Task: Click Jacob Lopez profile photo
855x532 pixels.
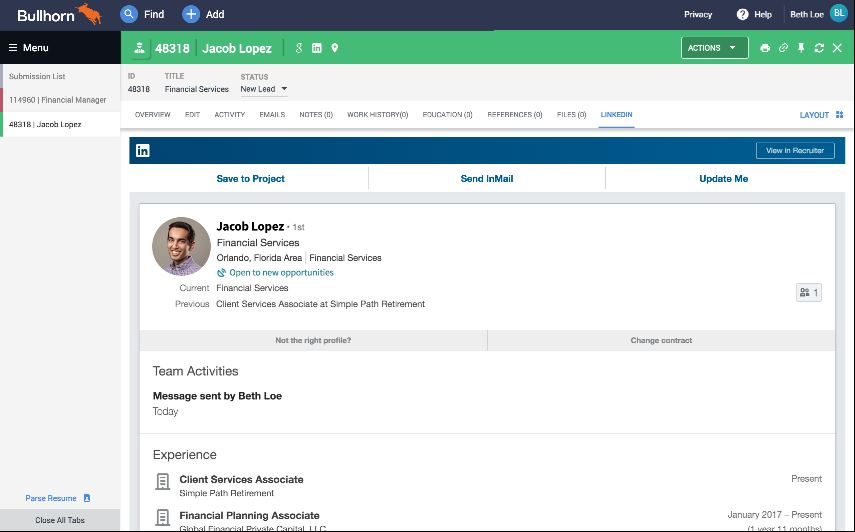Action: point(182,246)
